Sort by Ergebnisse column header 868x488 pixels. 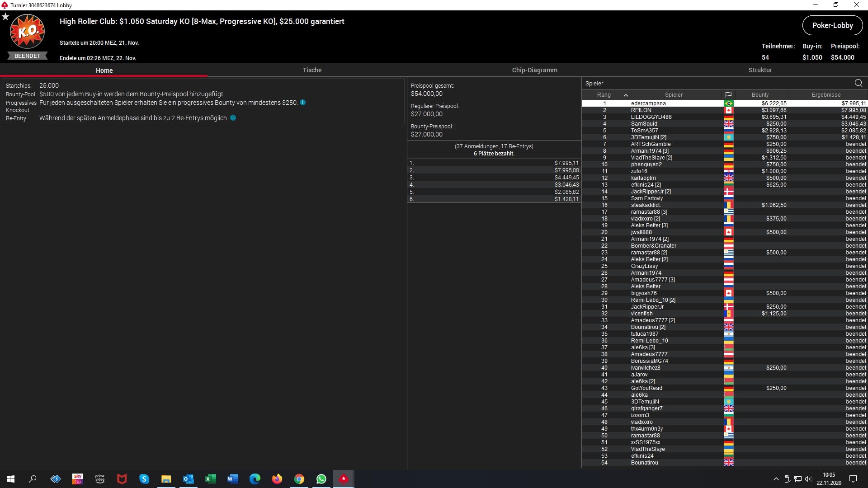coord(826,95)
